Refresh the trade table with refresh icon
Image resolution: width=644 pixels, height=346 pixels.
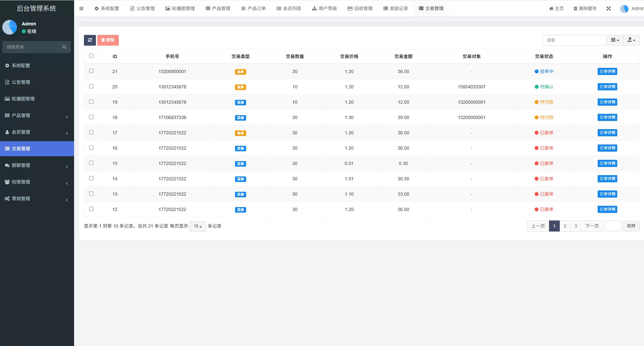click(x=90, y=40)
